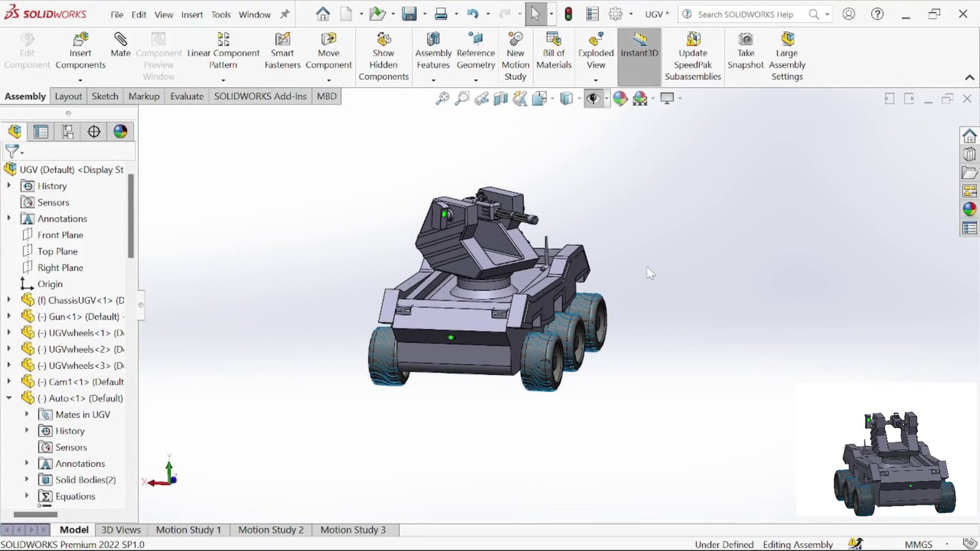Click Show Hidden Components

pyautogui.click(x=384, y=57)
